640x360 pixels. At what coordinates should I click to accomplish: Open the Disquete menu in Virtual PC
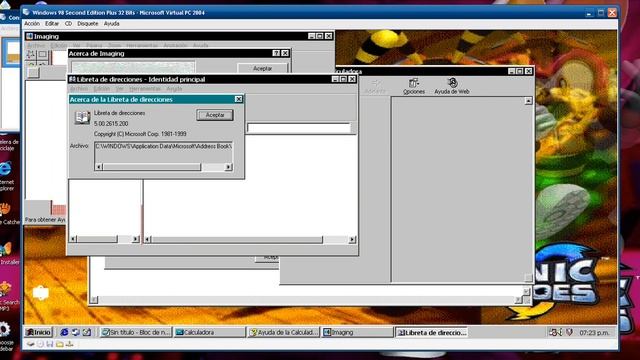pyautogui.click(x=88, y=24)
